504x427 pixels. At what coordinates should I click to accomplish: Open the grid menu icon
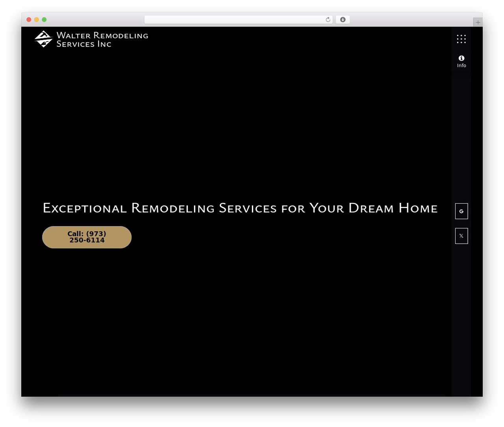tap(461, 39)
